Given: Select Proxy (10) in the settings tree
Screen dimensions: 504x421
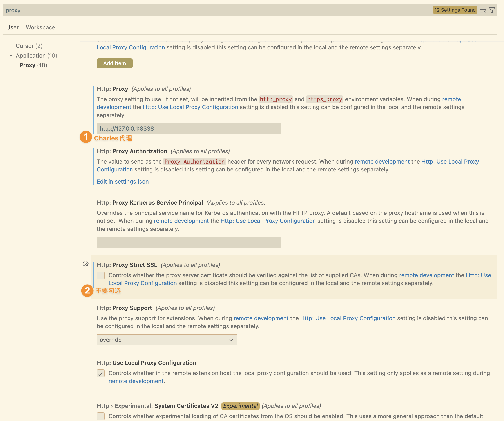Looking at the screenshot, I should coord(33,65).
